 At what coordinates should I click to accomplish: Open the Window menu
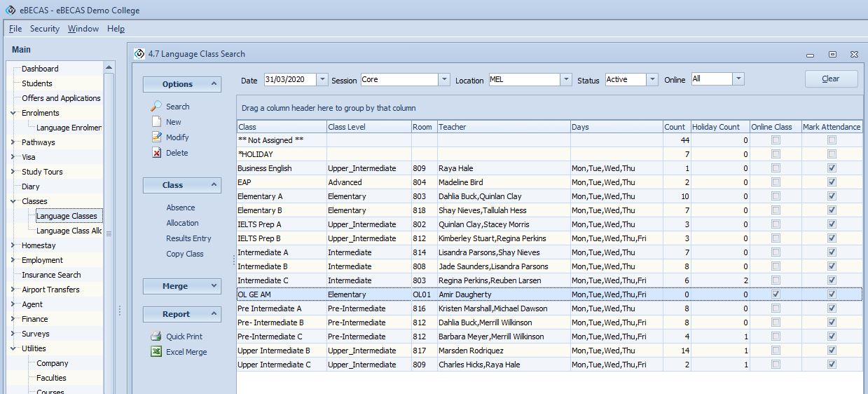[x=83, y=29]
